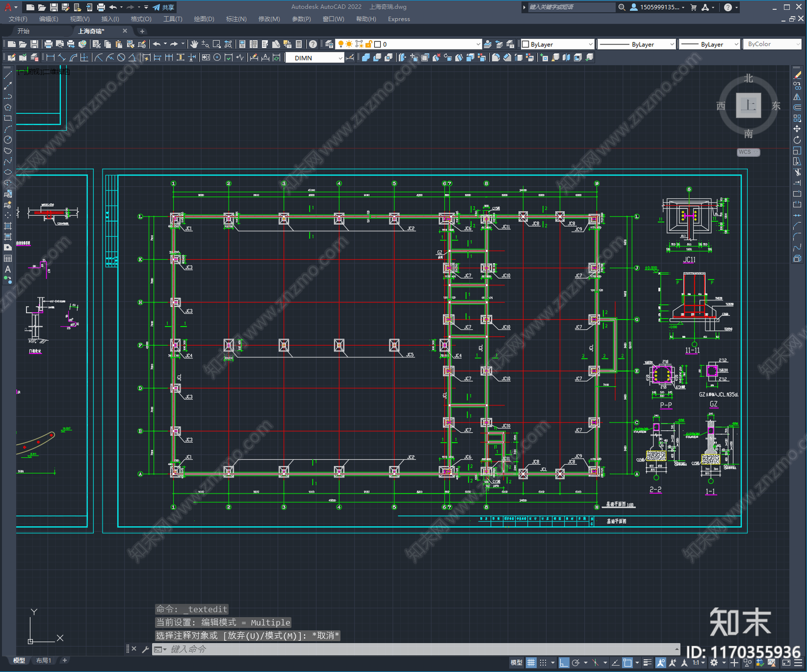Click the ByLayer color box swatch

(x=526, y=44)
